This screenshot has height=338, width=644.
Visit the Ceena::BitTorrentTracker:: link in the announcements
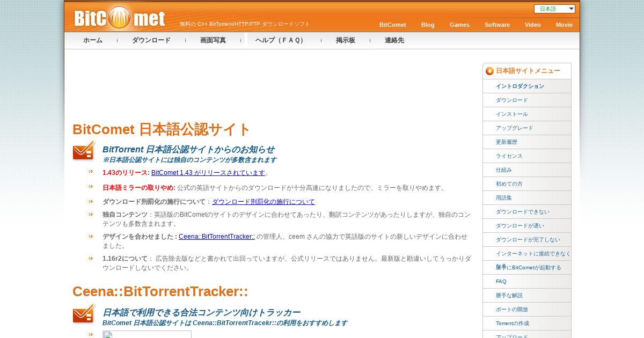[217, 237]
